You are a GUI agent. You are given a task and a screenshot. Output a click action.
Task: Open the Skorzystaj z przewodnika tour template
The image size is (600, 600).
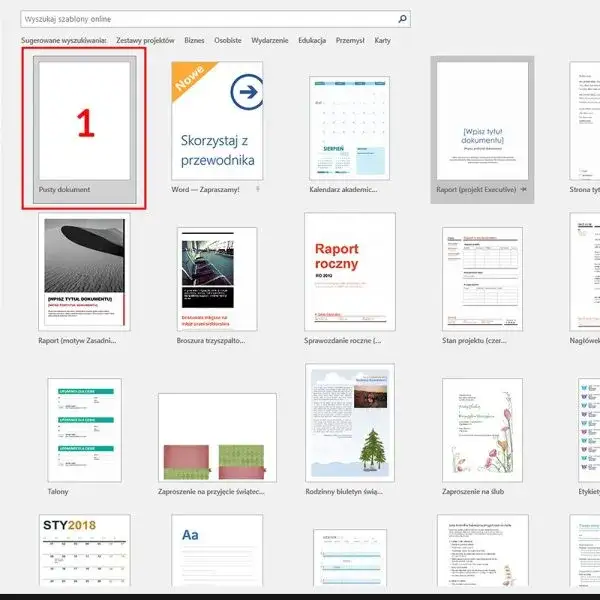217,121
